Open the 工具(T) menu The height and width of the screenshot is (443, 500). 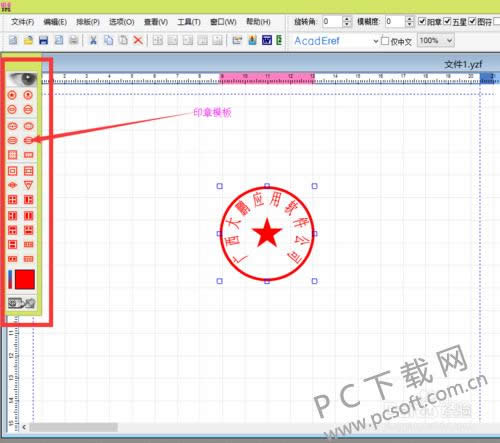(x=189, y=22)
